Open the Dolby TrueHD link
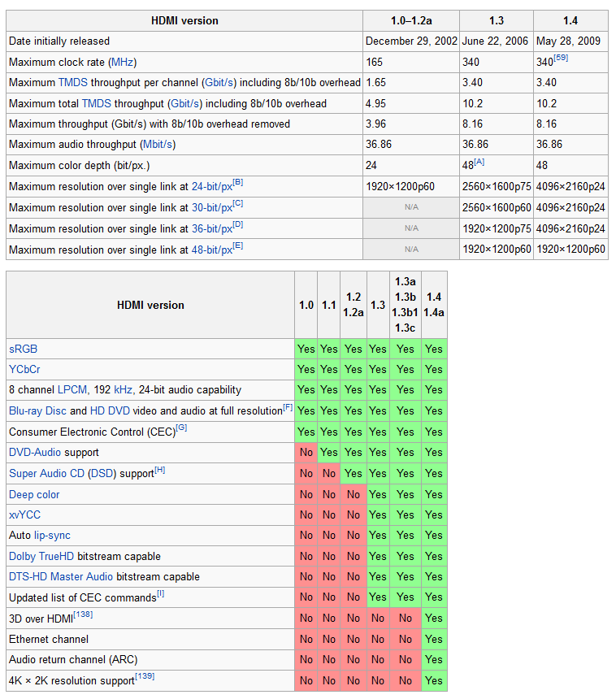This screenshot has width=616, height=699. (x=41, y=556)
